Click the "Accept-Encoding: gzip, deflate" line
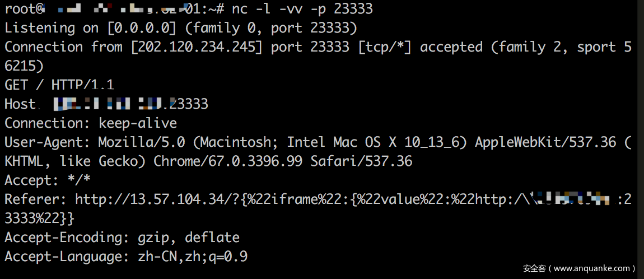Screen dimensions: 644x279 [x=122, y=238]
